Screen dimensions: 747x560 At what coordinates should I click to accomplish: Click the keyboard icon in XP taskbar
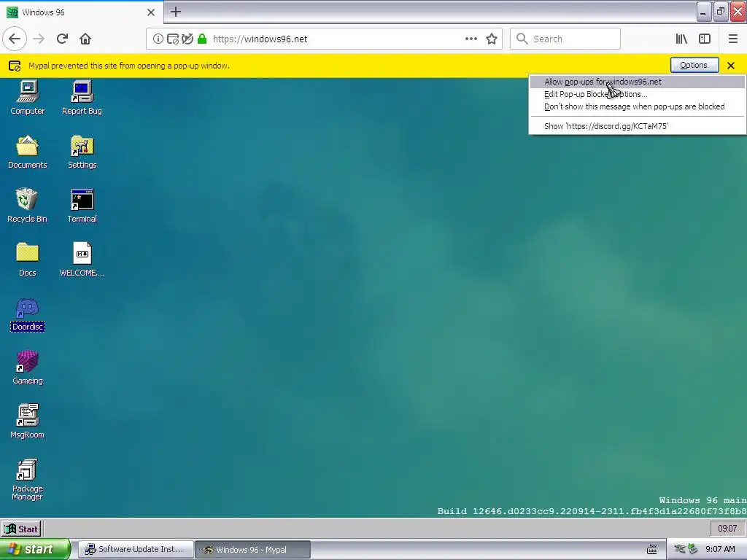[652, 550]
